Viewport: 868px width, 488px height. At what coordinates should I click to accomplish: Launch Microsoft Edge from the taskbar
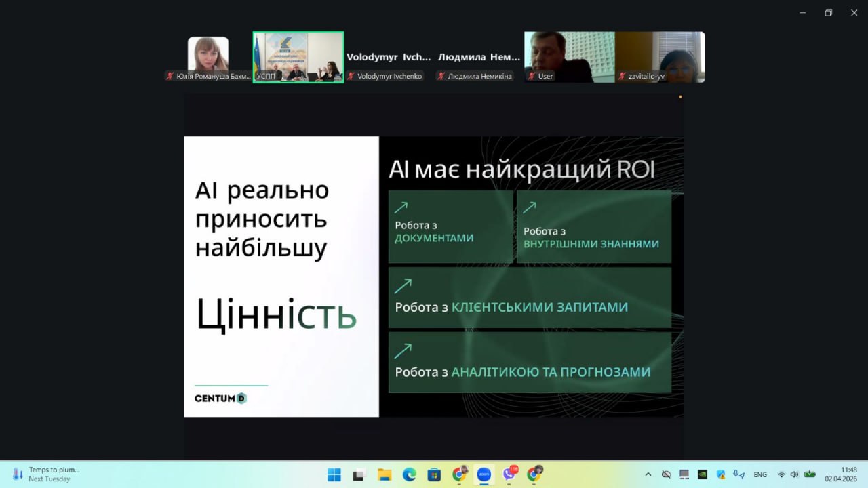(x=409, y=474)
